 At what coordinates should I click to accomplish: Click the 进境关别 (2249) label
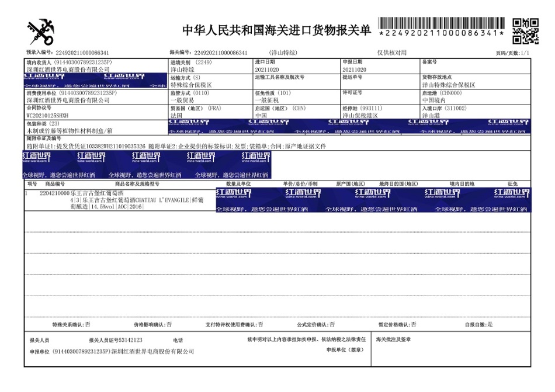coord(191,63)
